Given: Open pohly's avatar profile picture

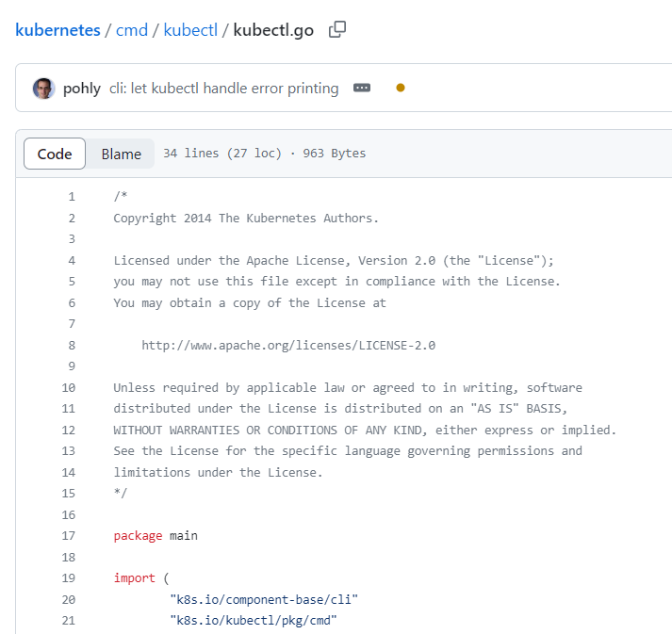Looking at the screenshot, I should tap(43, 89).
